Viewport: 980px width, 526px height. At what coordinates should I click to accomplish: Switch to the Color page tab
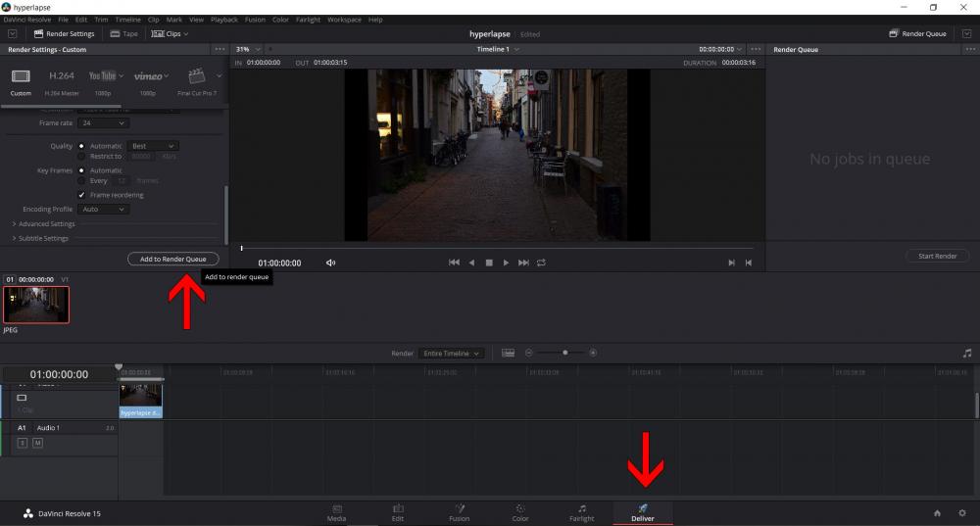[x=520, y=513]
